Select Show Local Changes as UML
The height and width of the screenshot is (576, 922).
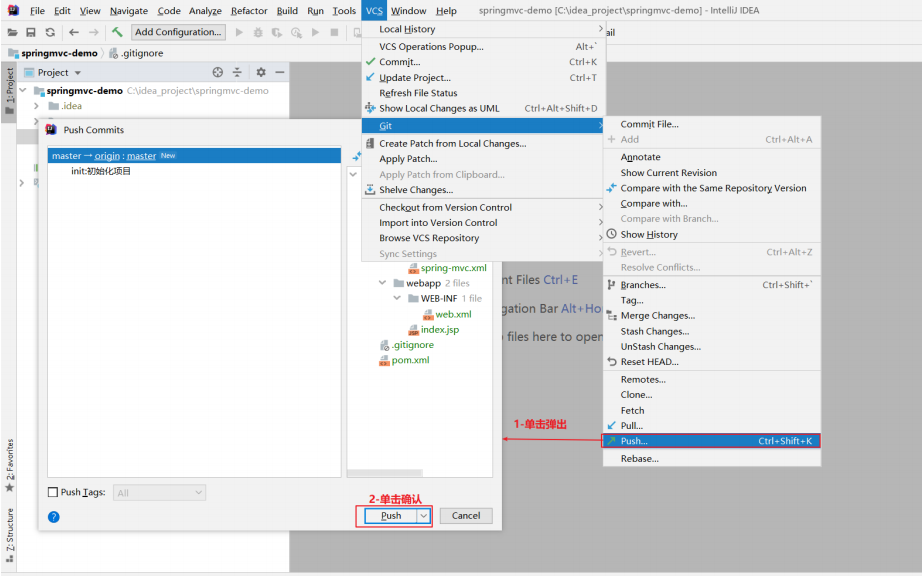tap(483, 108)
